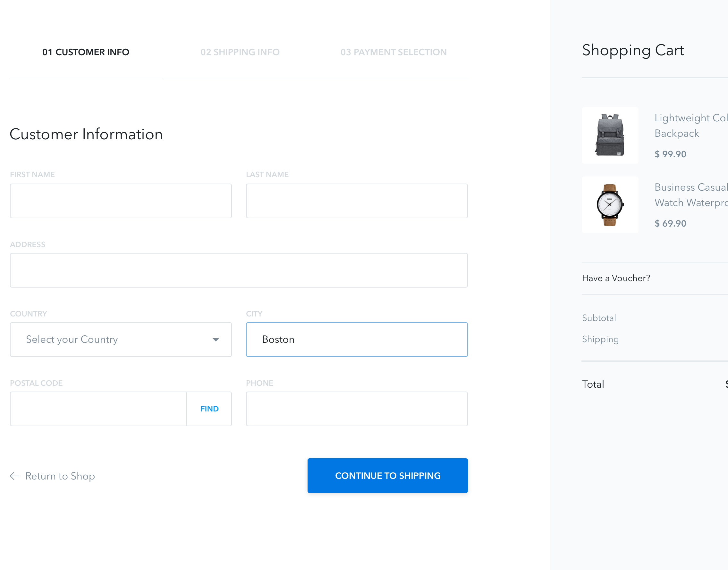Open the backpack product thumbnail

click(x=610, y=135)
